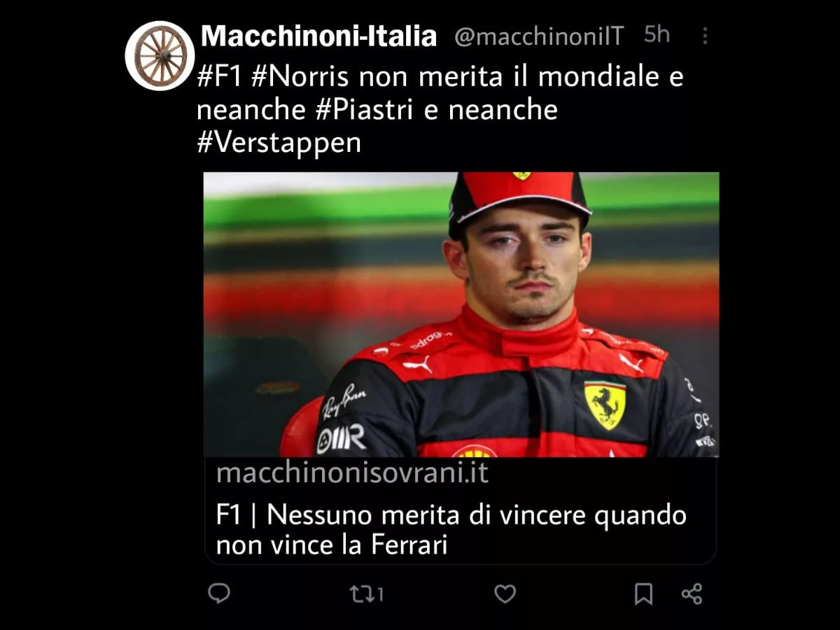Click the Ferrari shield logo on suit
The image size is (840, 630).
(605, 405)
